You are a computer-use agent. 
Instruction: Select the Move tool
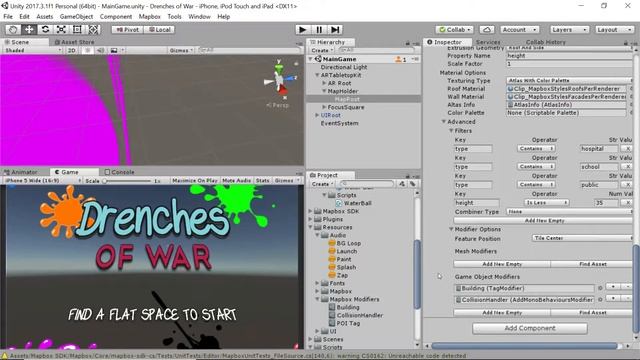click(29, 29)
